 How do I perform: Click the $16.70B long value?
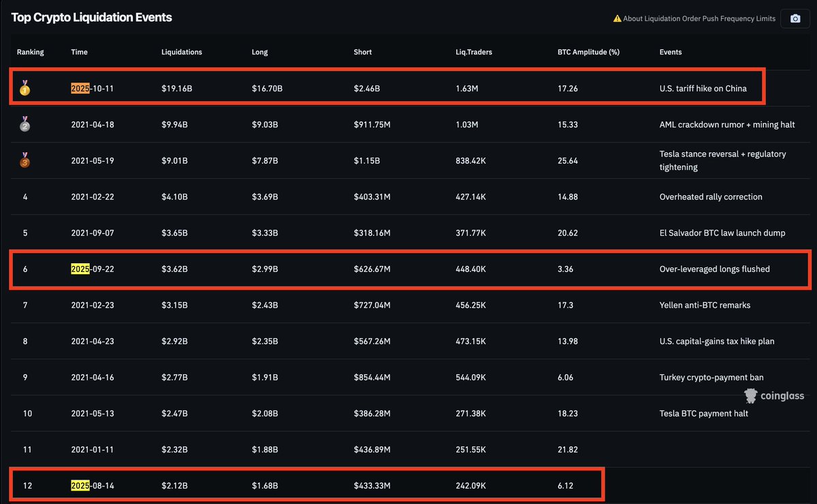point(267,88)
